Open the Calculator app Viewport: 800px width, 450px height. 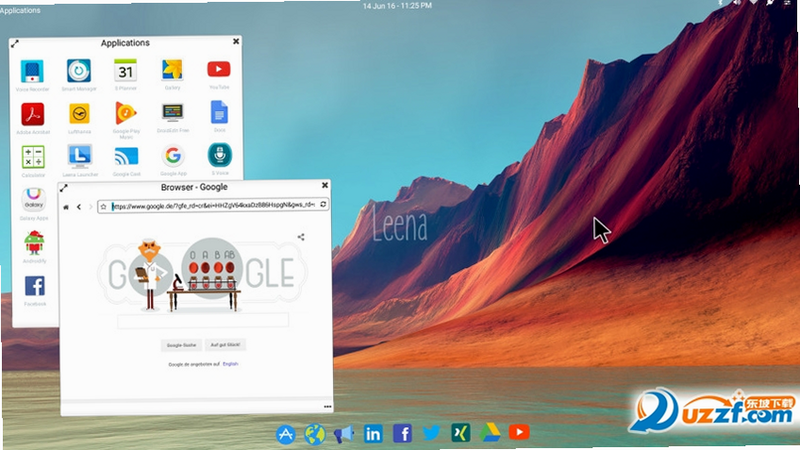(33, 157)
